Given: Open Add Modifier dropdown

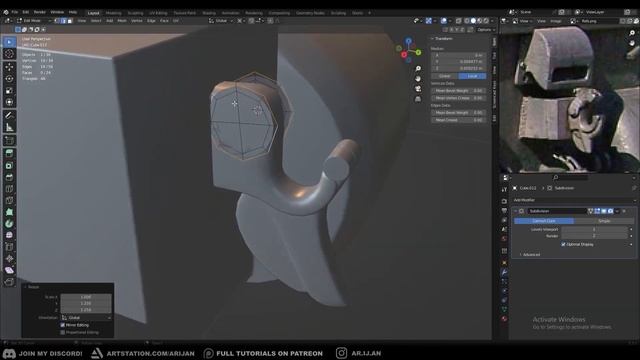Looking at the screenshot, I should tap(574, 200).
